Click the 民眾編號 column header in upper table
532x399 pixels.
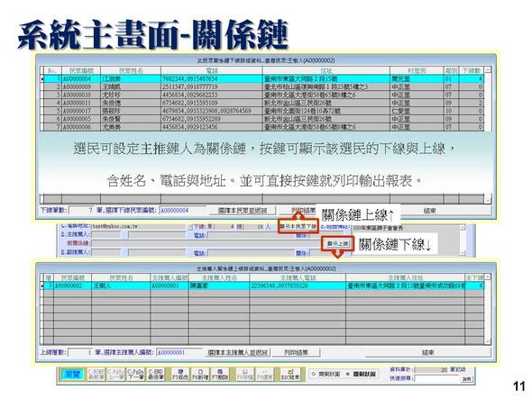tap(81, 70)
